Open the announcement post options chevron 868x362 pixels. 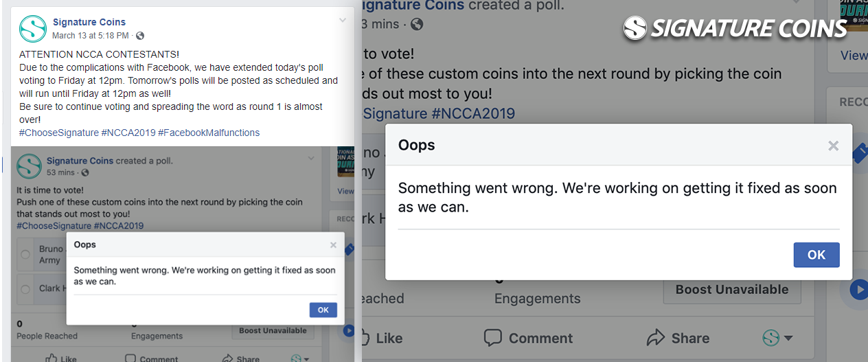(x=343, y=21)
